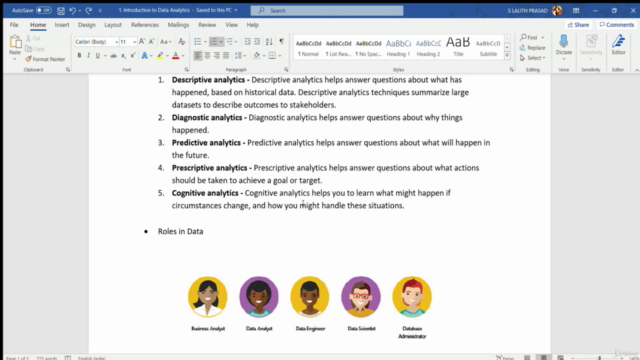Open the Select dropdown
Screen dimensions: 640x360
533,58
